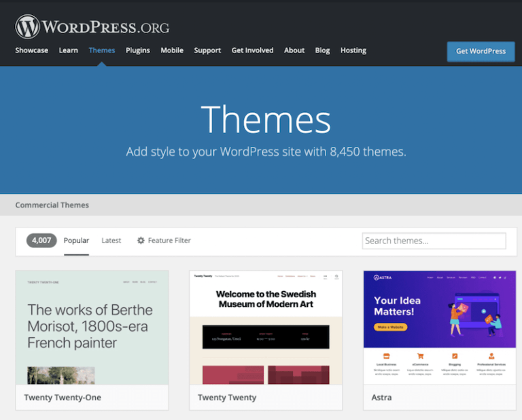Focus the Search themes field
This screenshot has width=522, height=420.
coord(434,241)
